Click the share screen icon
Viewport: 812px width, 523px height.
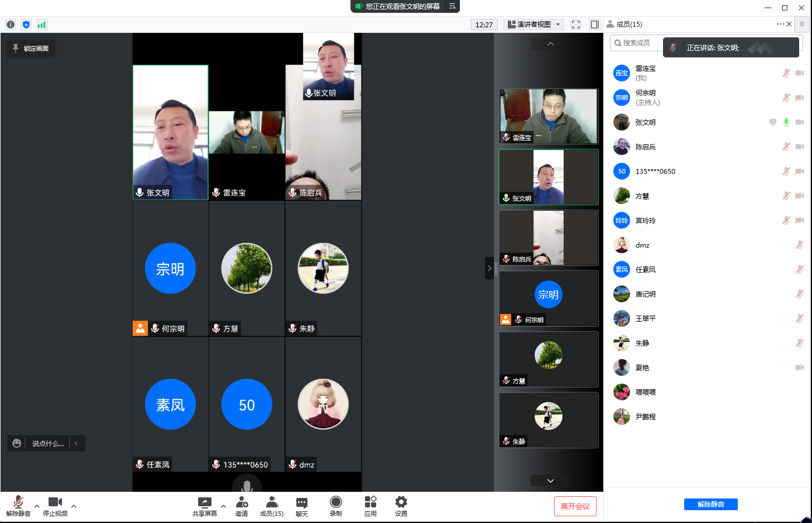(x=204, y=502)
